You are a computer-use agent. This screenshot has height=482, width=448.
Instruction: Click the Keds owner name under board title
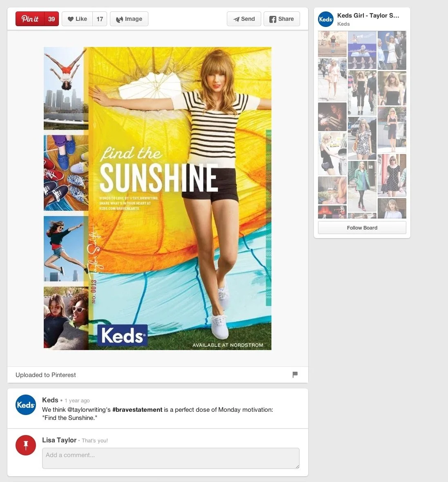pos(343,24)
